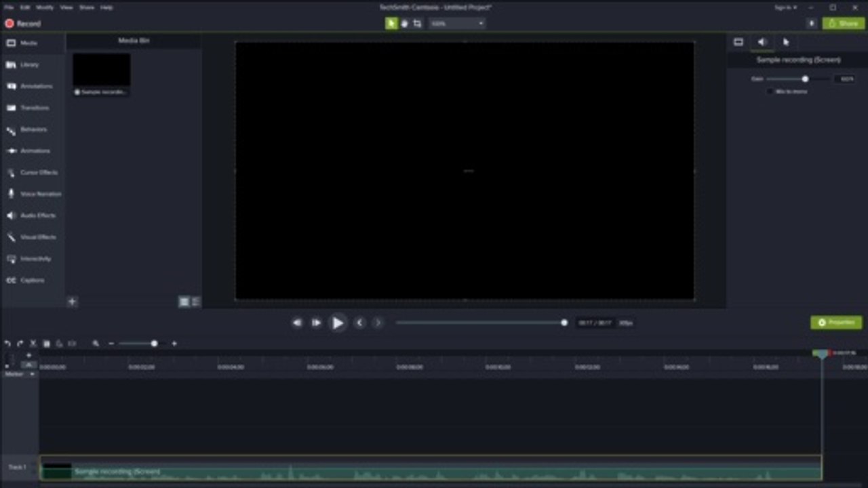
Task: Open the Cursor Effects panel
Action: click(x=33, y=172)
